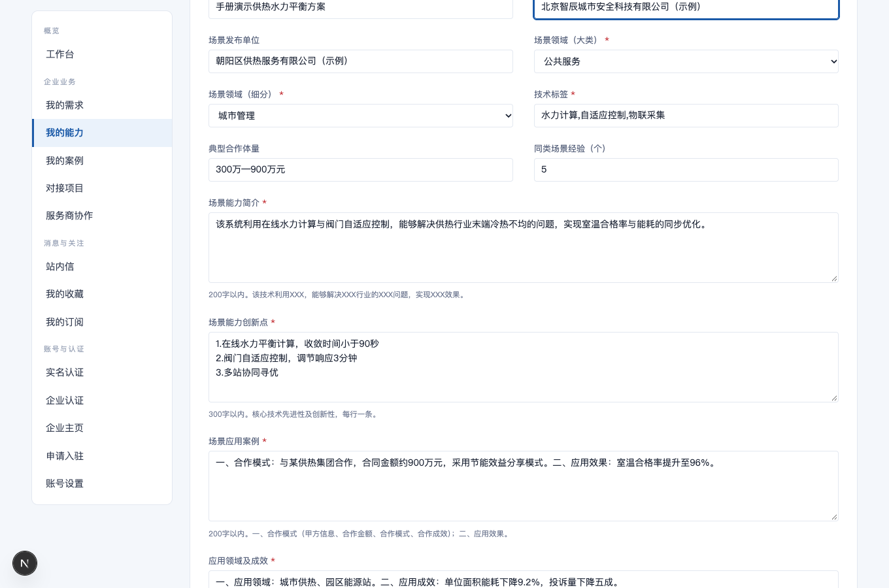Click the 典型合作体量 input field

coord(361,170)
